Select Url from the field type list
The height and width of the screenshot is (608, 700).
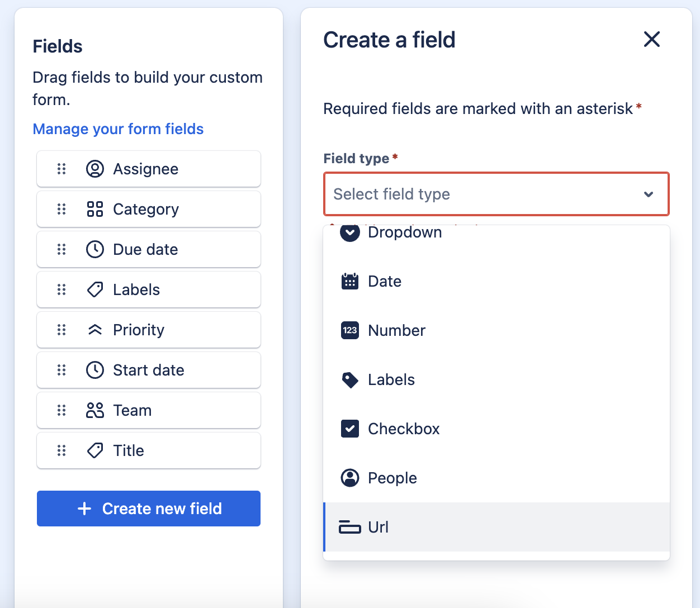point(496,527)
